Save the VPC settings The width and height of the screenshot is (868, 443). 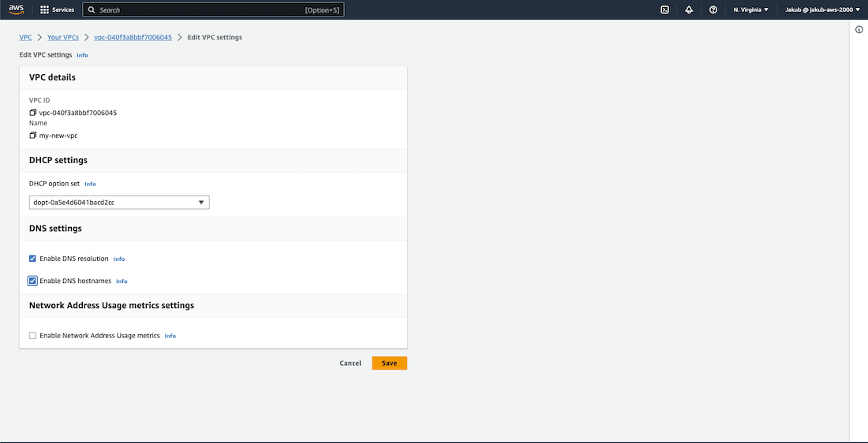(x=389, y=363)
